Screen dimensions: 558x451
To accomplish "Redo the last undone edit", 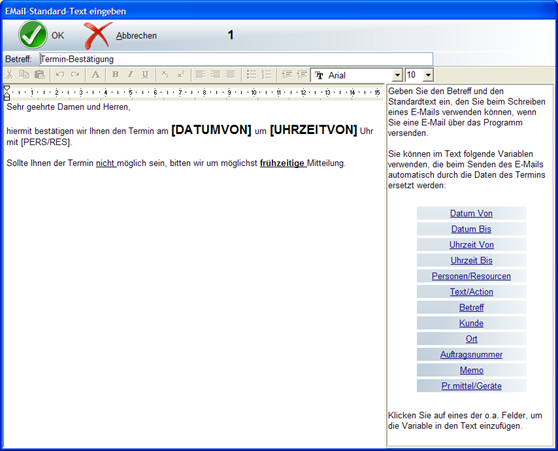I will click(75, 75).
